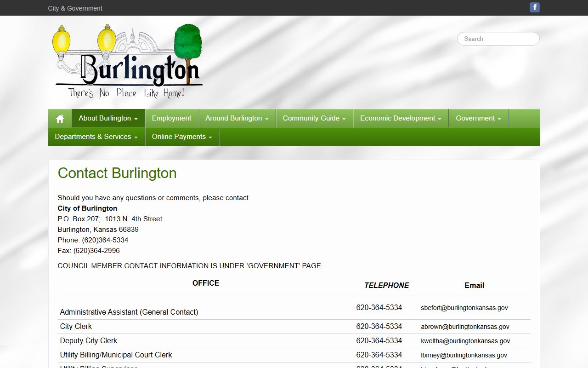Go to the Home icon in navigation
The width and height of the screenshot is (588, 368).
pos(60,119)
